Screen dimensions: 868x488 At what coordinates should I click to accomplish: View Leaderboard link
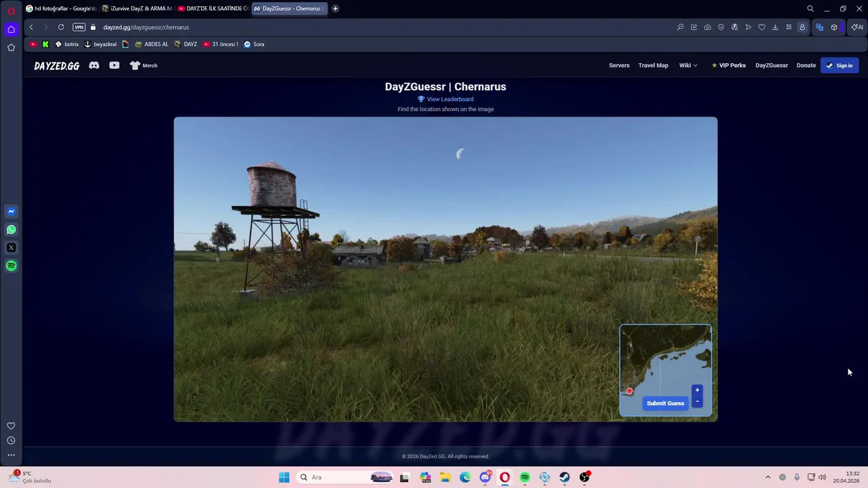tap(446, 99)
